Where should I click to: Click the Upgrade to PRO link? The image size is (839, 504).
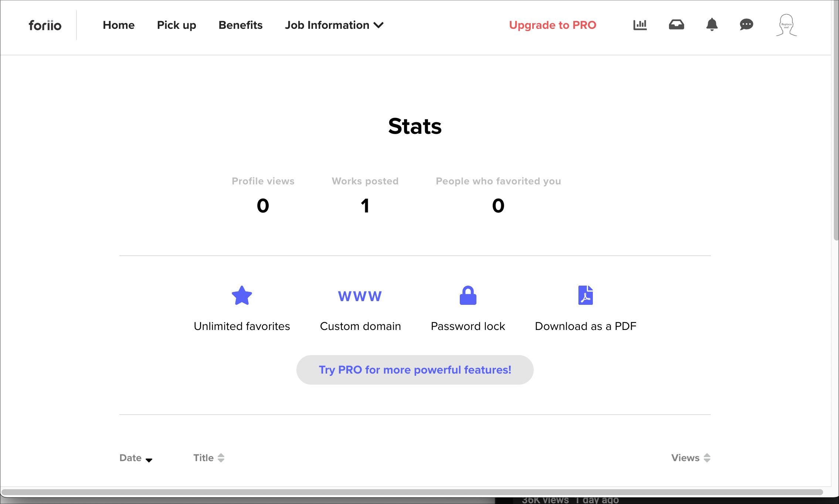pos(553,25)
